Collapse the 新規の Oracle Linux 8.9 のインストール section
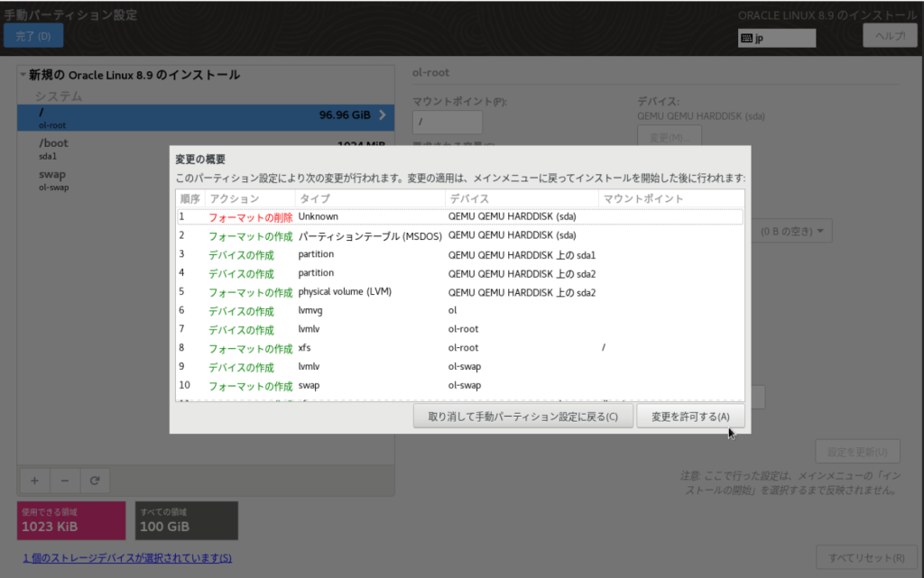Viewport: 924px width, 578px height. (21, 75)
